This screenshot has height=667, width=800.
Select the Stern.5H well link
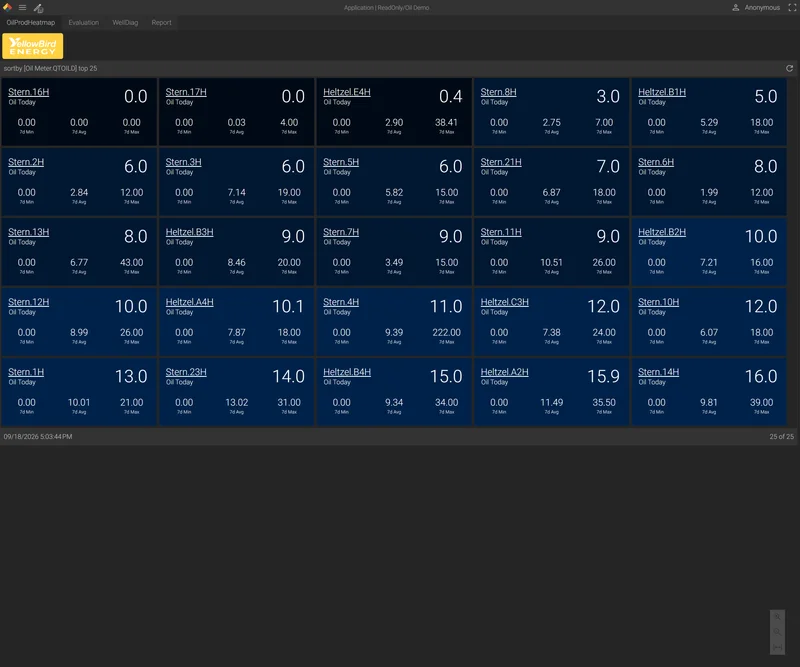pos(341,162)
